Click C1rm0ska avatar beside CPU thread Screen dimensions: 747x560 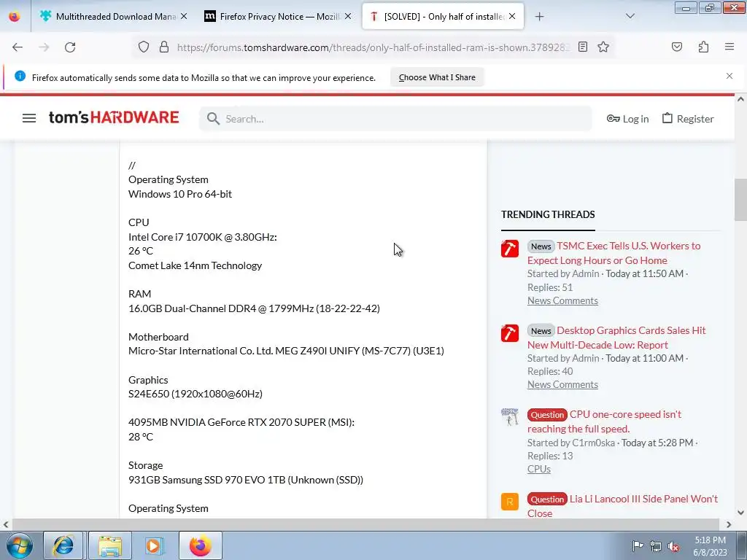click(510, 417)
